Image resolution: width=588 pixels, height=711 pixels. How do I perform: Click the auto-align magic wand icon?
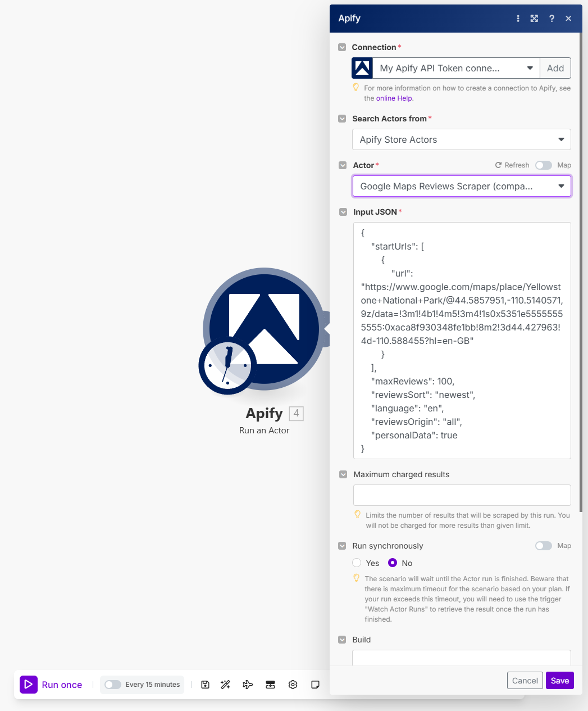(226, 685)
